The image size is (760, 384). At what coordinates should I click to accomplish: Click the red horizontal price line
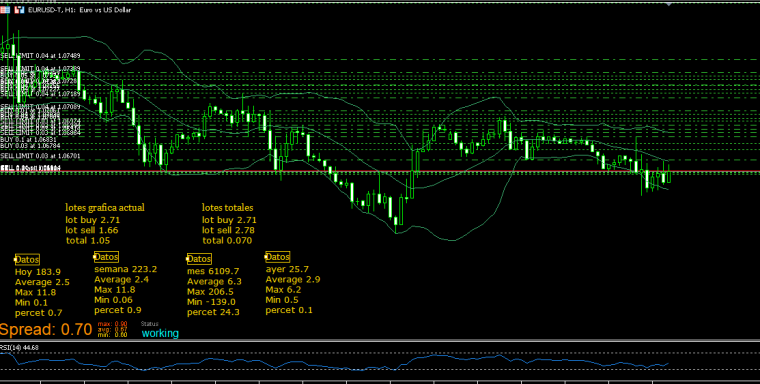(380, 171)
